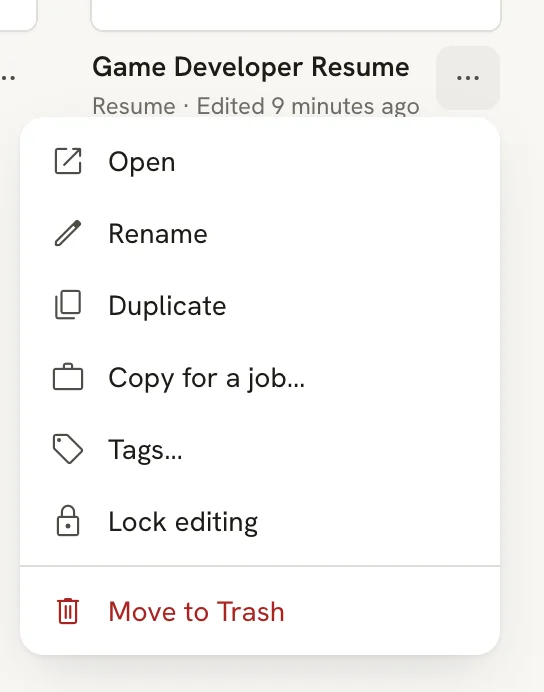Click the briefcase icon for Copy for a job
The height and width of the screenshot is (692, 544).
click(x=68, y=377)
